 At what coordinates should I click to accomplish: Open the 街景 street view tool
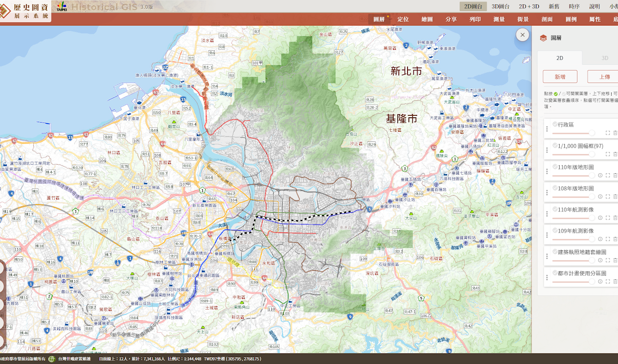pos(523,19)
